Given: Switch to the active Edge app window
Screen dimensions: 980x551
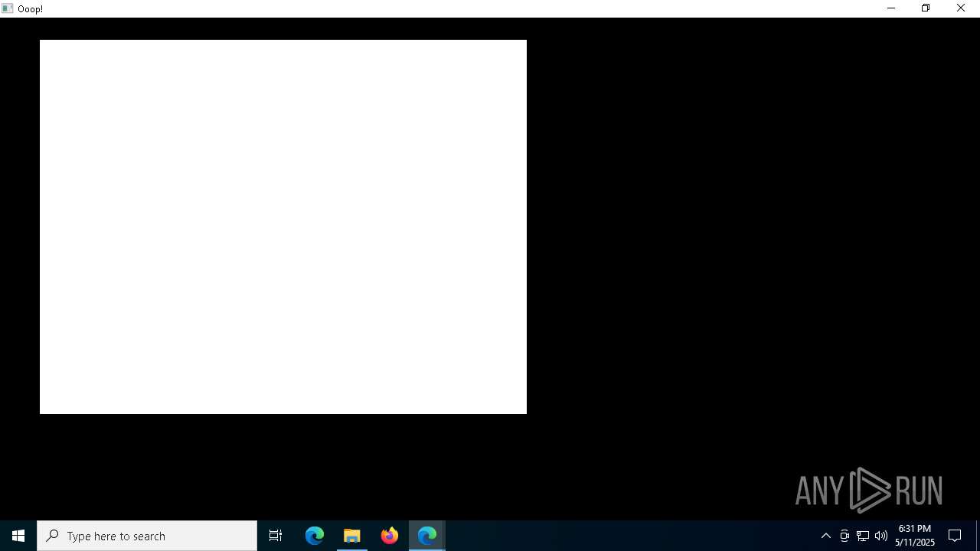Looking at the screenshot, I should coord(427,536).
